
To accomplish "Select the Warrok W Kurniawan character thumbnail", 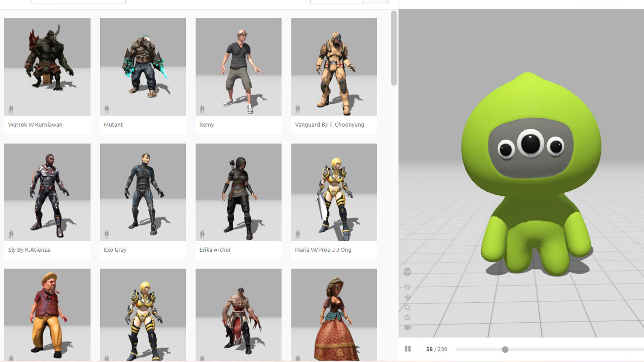I will [x=47, y=67].
